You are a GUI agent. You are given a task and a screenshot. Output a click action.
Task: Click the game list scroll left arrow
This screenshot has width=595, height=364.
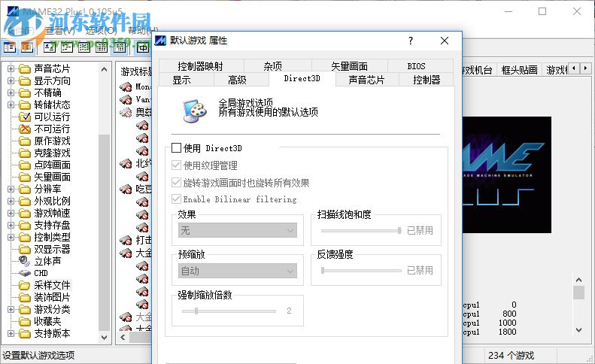123,337
